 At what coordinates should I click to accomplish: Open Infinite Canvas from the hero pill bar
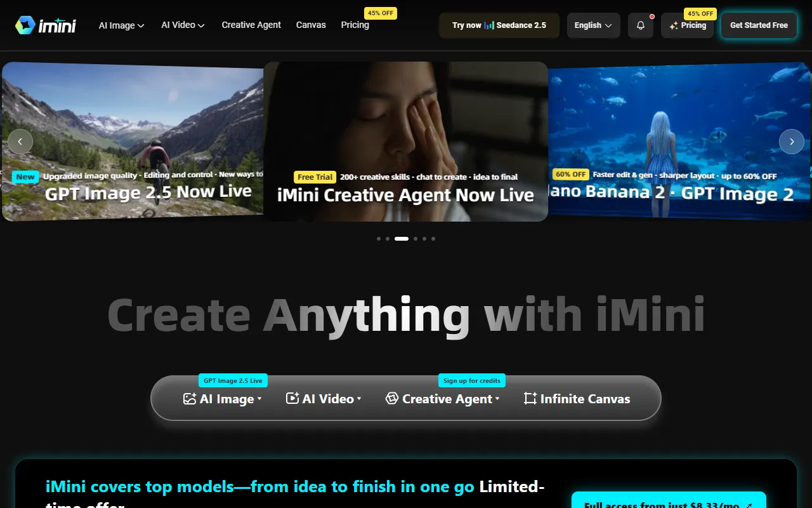tap(577, 399)
